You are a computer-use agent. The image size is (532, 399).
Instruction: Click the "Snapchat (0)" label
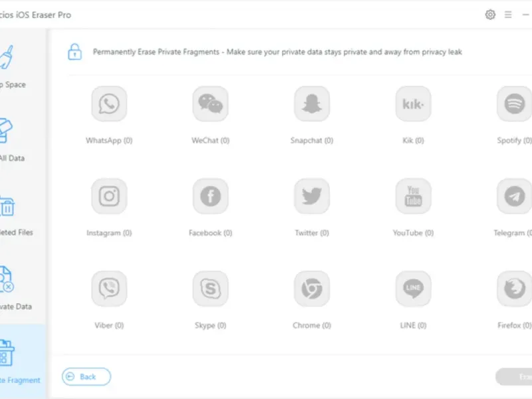[312, 140]
